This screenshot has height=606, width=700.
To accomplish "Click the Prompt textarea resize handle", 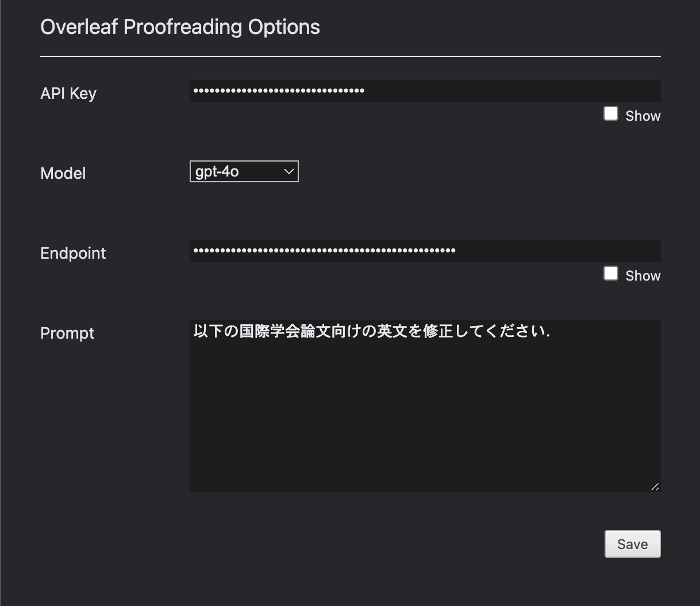I will pyautogui.click(x=655, y=486).
